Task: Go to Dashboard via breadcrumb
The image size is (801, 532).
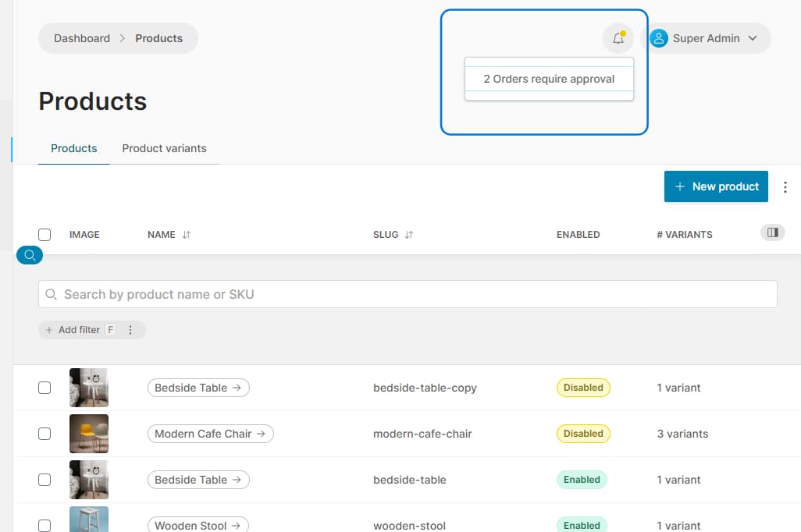Action: [82, 38]
